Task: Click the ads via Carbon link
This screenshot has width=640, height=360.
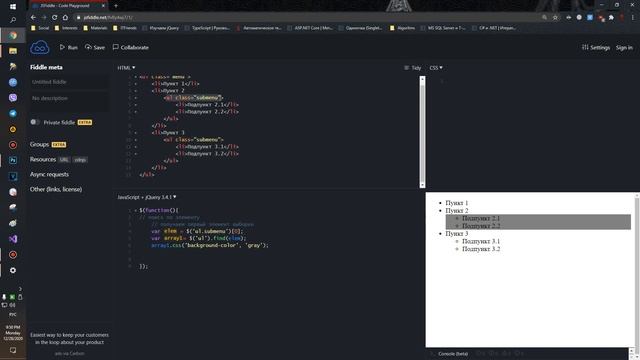Action: click(x=69, y=353)
